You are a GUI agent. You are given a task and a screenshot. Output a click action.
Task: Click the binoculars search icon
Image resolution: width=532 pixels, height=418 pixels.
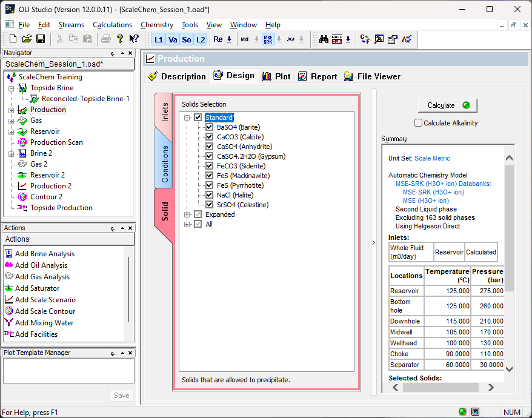tap(324, 40)
